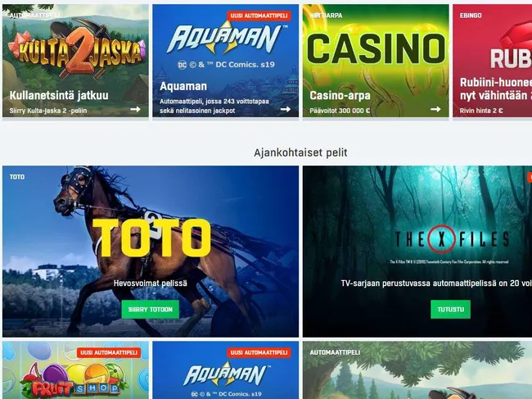Select the Rubiini-huone bingo card
532x399 pixels.
coord(492,61)
